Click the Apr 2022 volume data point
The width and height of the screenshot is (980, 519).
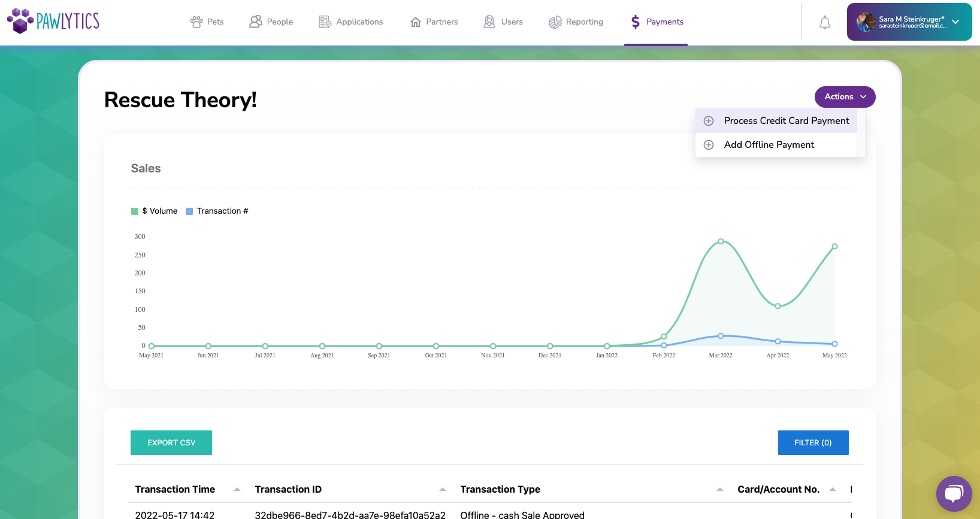(x=778, y=306)
